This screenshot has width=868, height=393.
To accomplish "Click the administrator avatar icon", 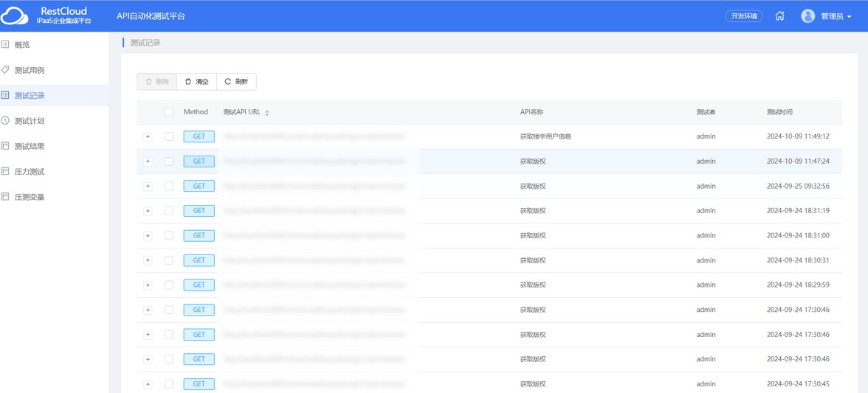I will 807,16.
